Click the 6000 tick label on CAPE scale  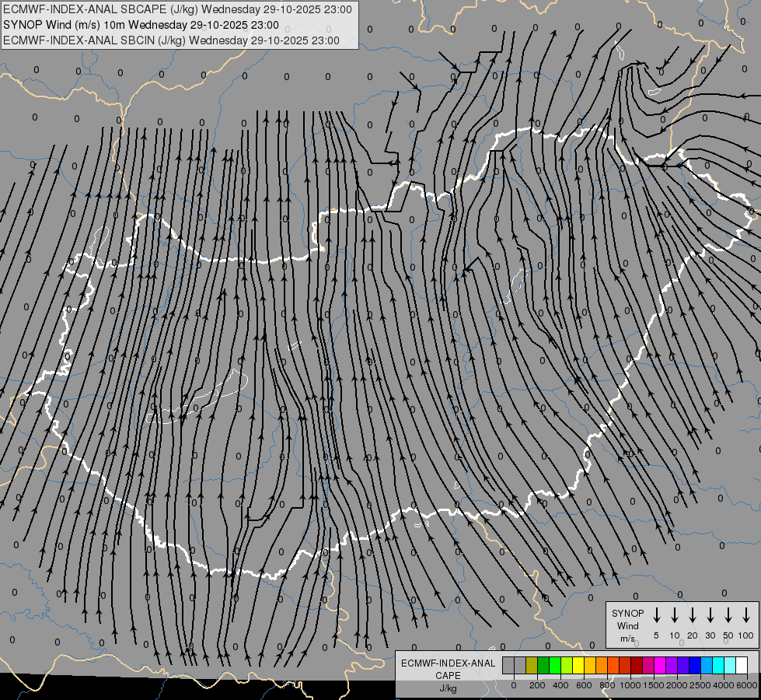[747, 685]
